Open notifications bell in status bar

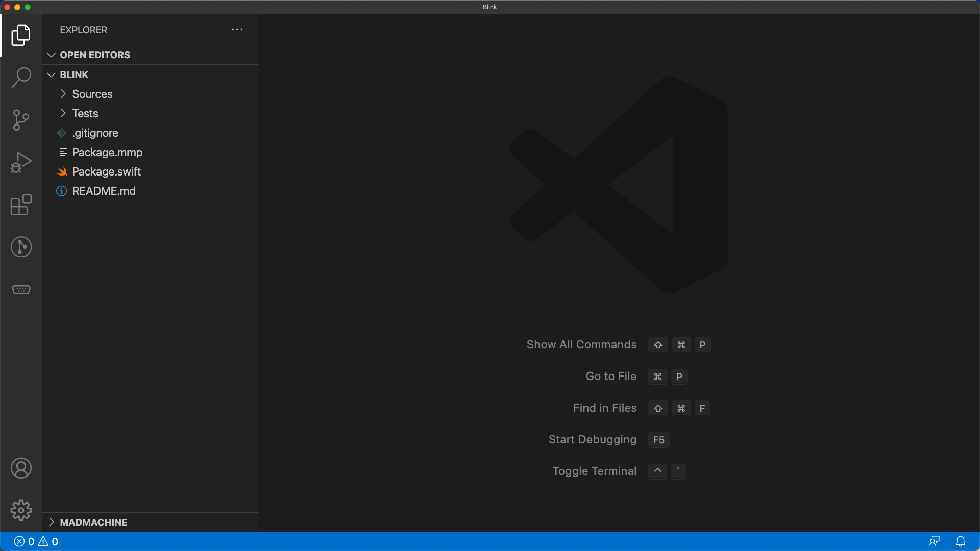pyautogui.click(x=960, y=541)
